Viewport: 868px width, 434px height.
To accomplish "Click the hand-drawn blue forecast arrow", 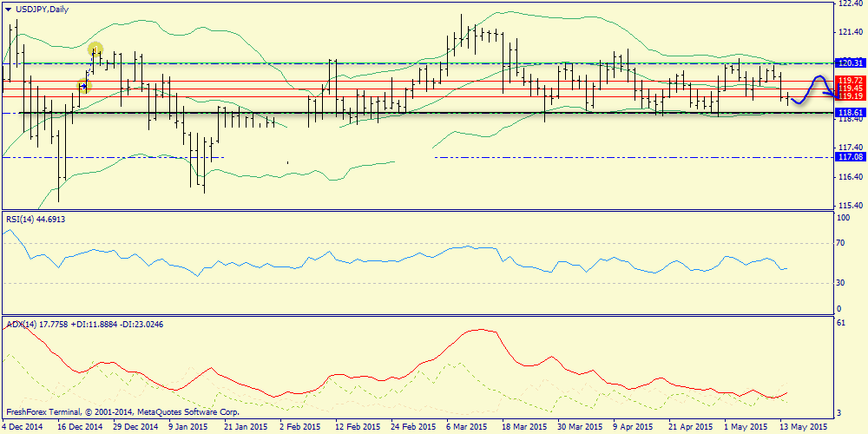I will tap(814, 87).
